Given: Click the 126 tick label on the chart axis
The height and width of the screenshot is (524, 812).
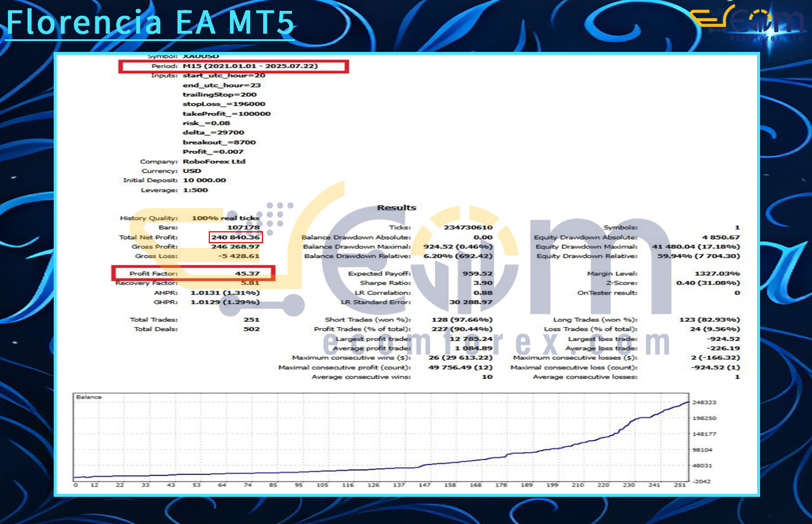Looking at the screenshot, I should [x=373, y=485].
